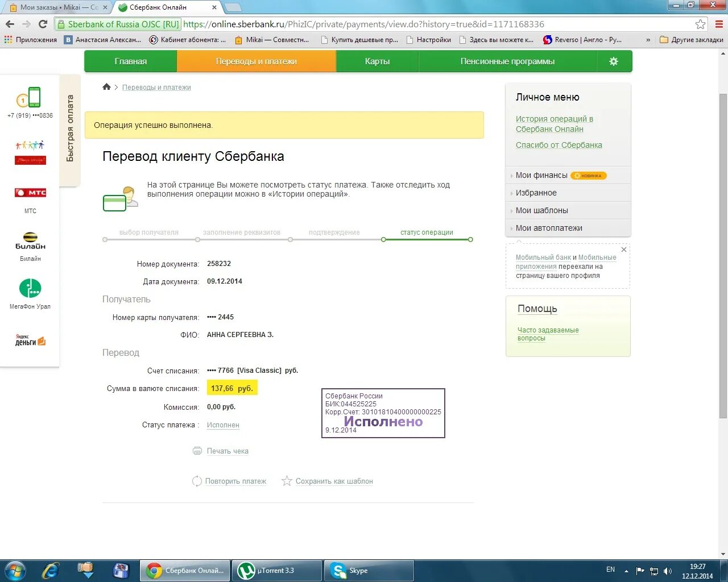This screenshot has width=728, height=582.
Task: Bookmark the page with the star icon
Action: point(701,24)
